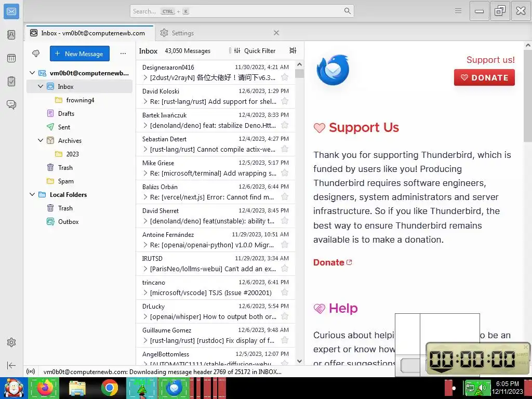Open the frowning4 subfolder

coord(79,100)
